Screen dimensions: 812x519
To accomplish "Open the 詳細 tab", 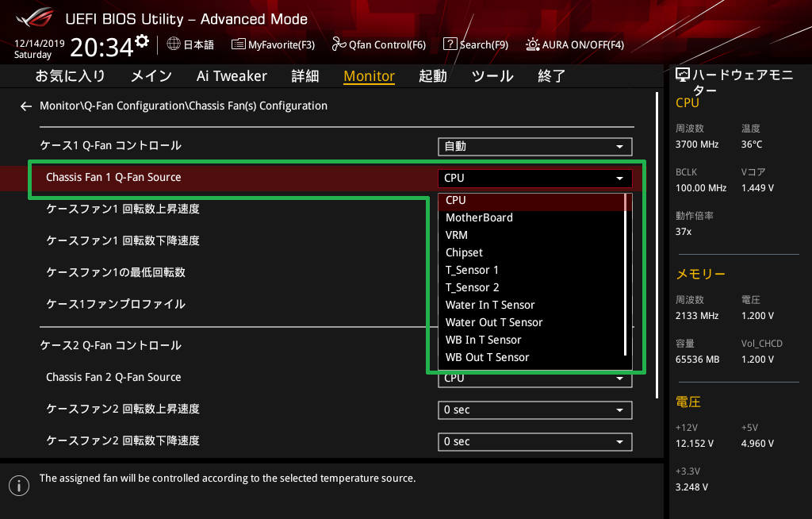I will (x=305, y=76).
